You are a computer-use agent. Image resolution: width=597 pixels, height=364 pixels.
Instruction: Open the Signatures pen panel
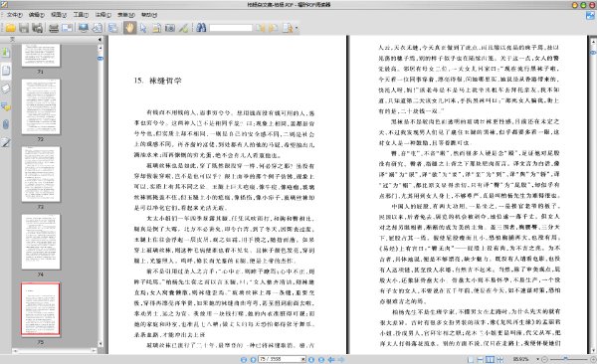tap(6, 143)
